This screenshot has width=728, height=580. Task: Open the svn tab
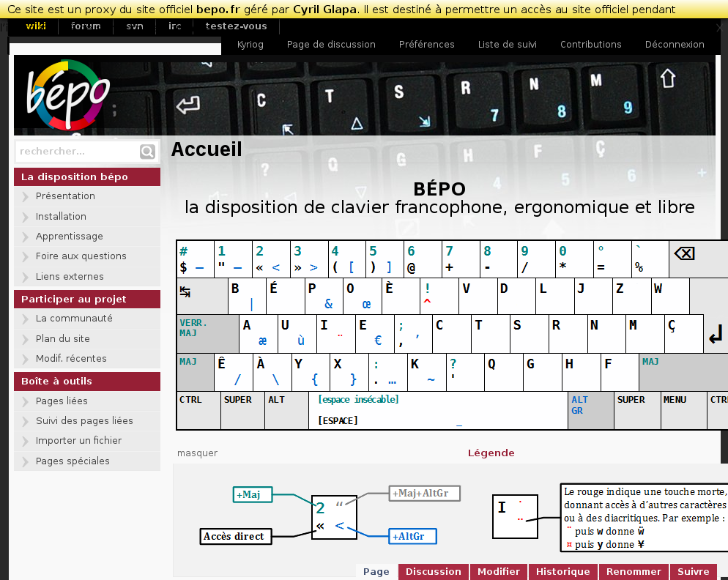[x=135, y=26]
